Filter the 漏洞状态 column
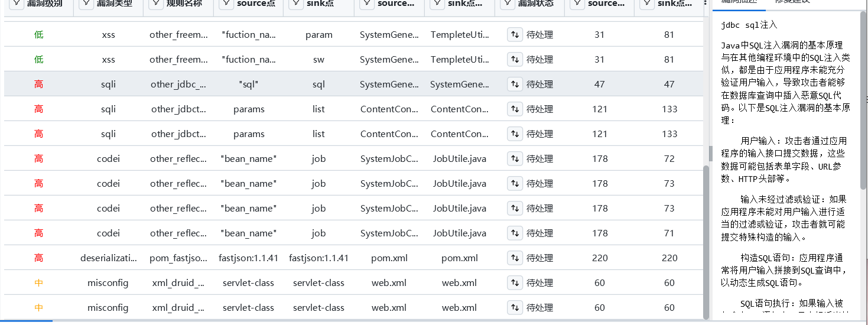Image resolution: width=868 pixels, height=325 pixels. click(508, 4)
